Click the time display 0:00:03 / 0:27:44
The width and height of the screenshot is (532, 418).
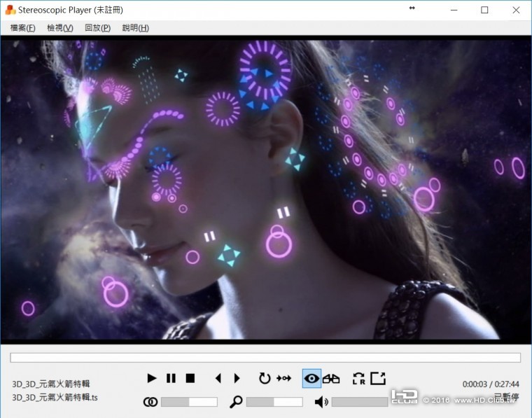[491, 384]
